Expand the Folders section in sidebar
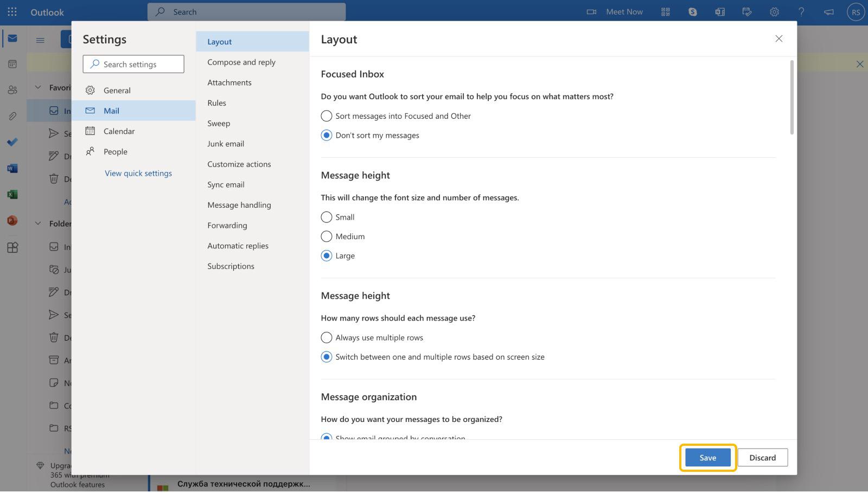 coord(37,223)
